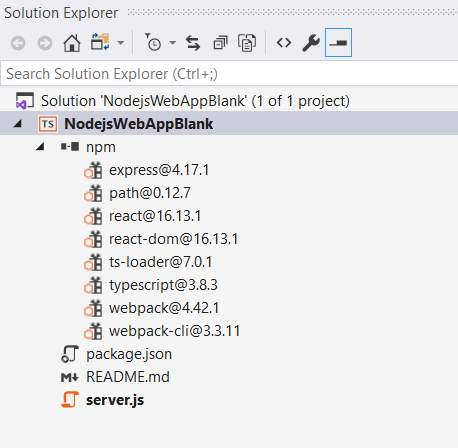Sync with Active Document
Screen dimensions: 458x448
tap(193, 43)
